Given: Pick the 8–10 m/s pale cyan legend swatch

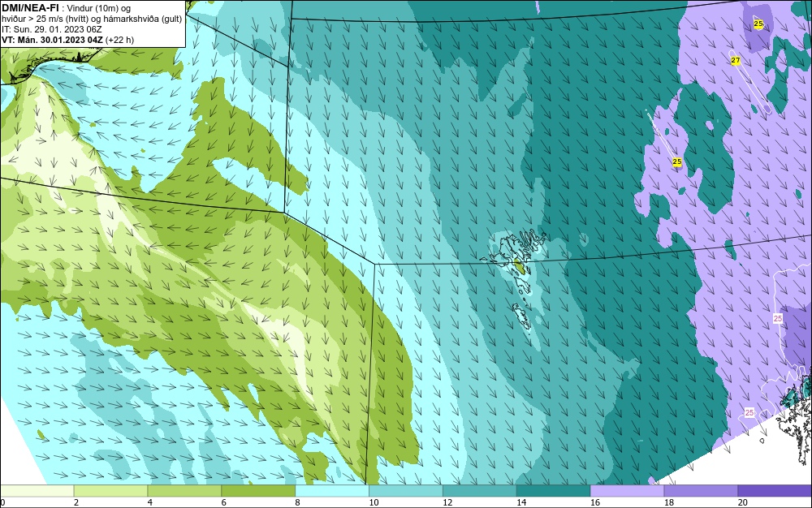Looking at the screenshot, I should point(332,490).
